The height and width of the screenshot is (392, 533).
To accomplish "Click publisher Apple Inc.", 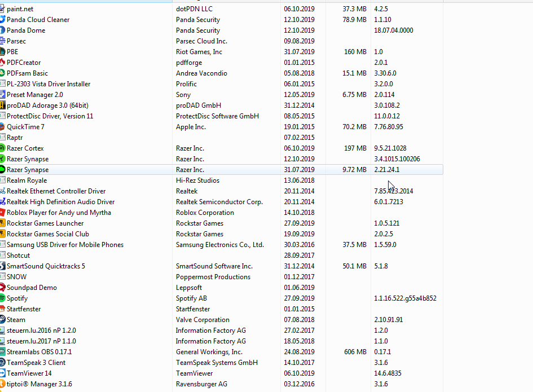I will coord(191,126).
